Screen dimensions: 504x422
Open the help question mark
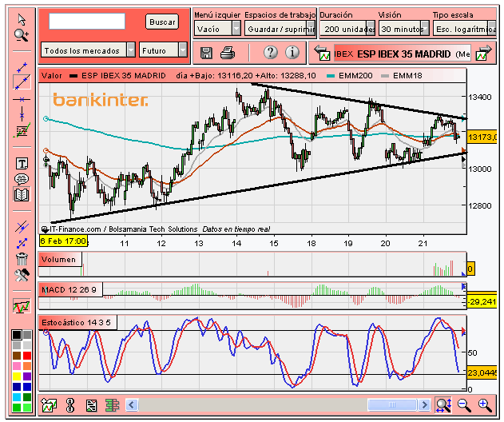pyautogui.click(x=271, y=52)
